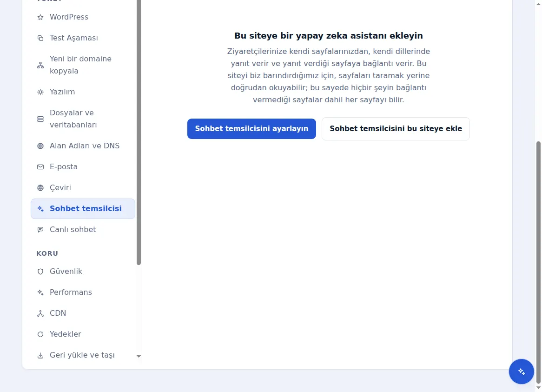The image size is (542, 392).
Task: Click the network icon beside Yeni bir domaine kopyala
Action: pyautogui.click(x=40, y=65)
